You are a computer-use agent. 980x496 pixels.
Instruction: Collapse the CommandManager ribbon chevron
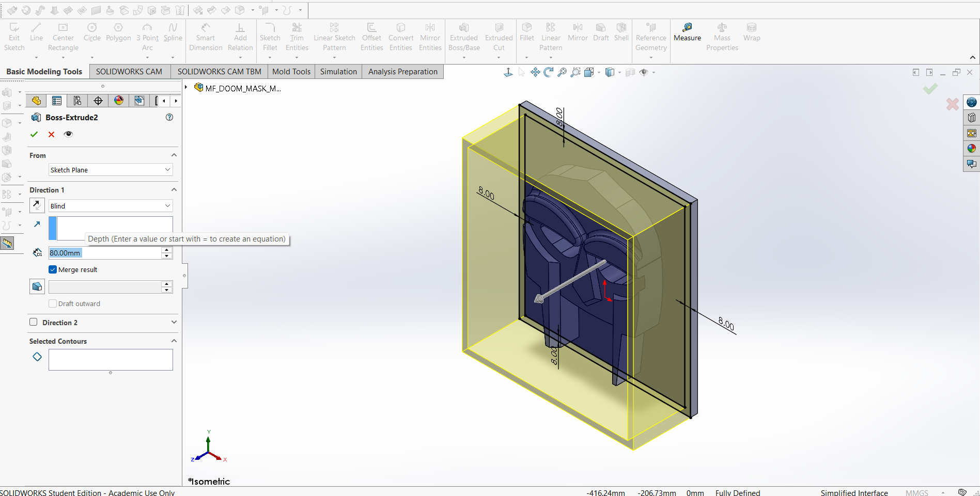972,57
